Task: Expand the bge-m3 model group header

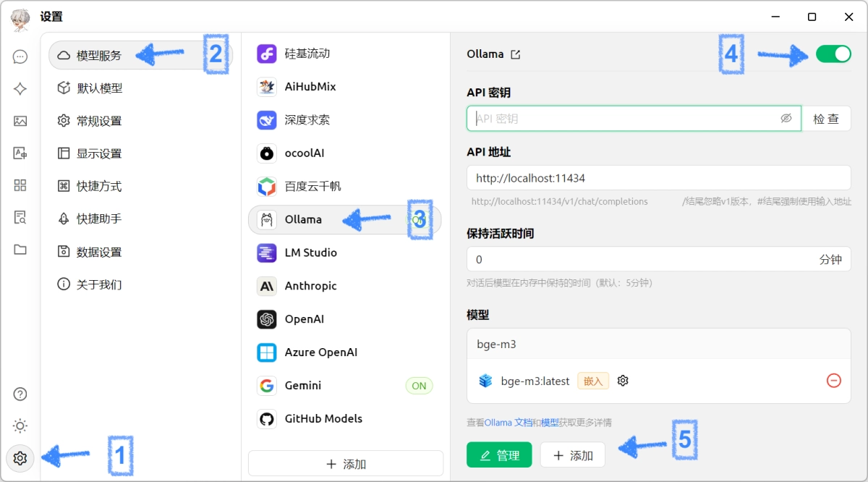Action: click(659, 344)
